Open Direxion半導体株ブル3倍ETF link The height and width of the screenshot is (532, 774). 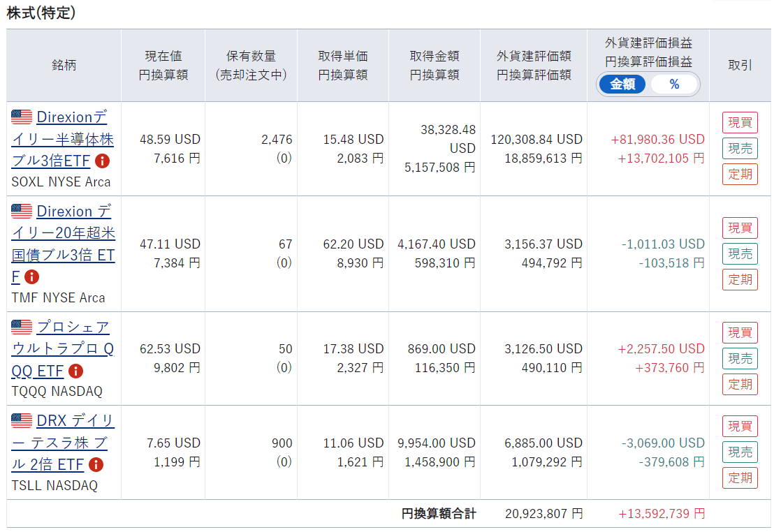point(63,139)
